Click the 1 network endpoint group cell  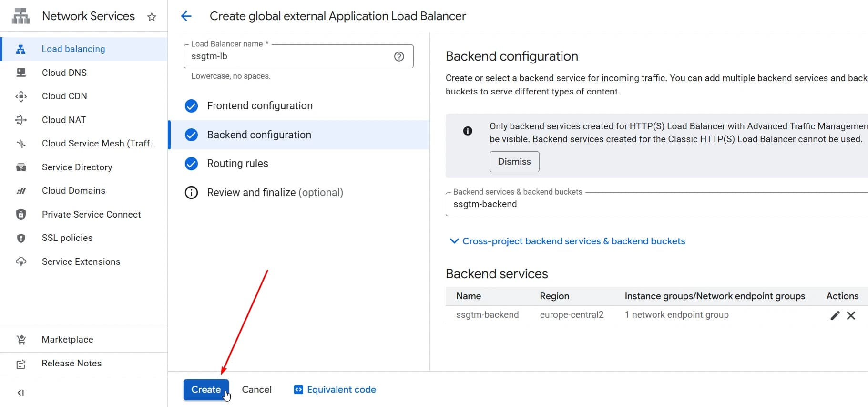pyautogui.click(x=676, y=315)
